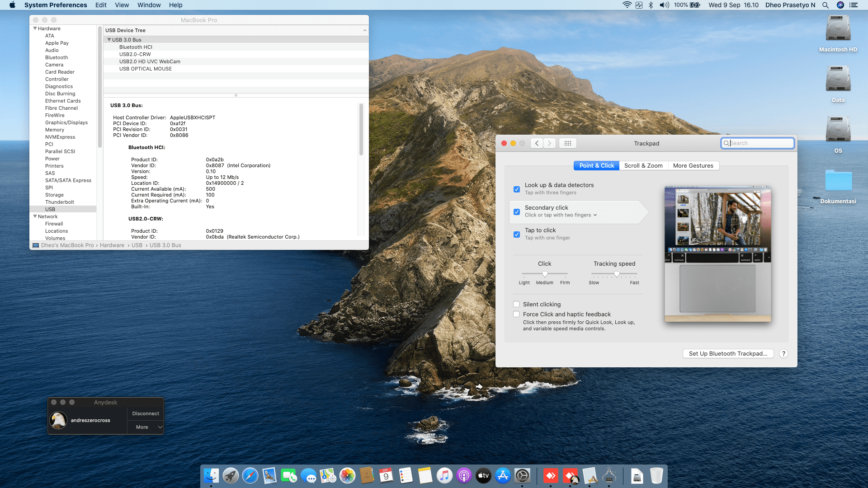Open Dokumentasi folder on desktop
The height and width of the screenshot is (488, 868).
[x=838, y=186]
